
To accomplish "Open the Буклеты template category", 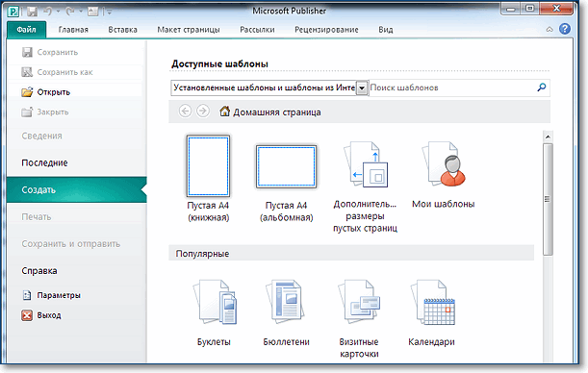I will tap(214, 312).
